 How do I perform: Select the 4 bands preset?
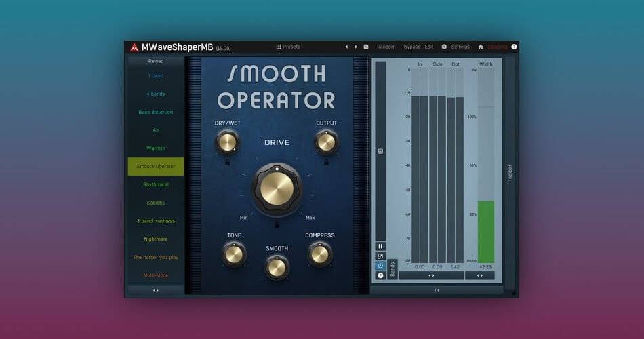pos(156,94)
